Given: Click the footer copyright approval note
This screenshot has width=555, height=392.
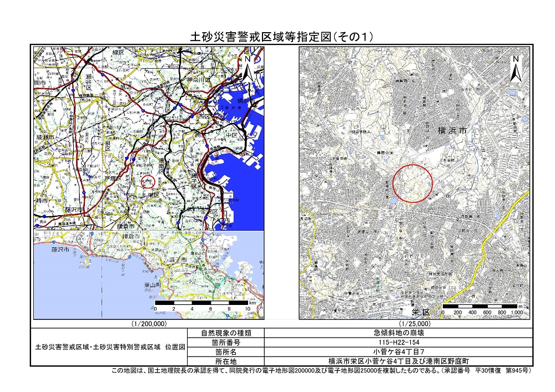Looking at the screenshot, I should [322, 370].
